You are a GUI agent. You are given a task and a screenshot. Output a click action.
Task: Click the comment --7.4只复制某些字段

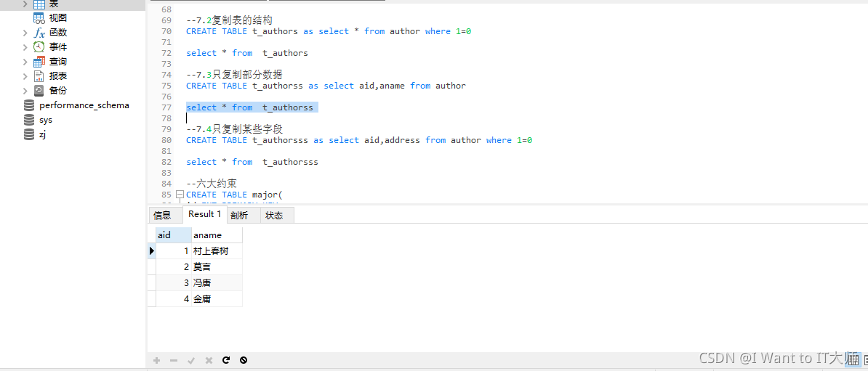click(234, 129)
